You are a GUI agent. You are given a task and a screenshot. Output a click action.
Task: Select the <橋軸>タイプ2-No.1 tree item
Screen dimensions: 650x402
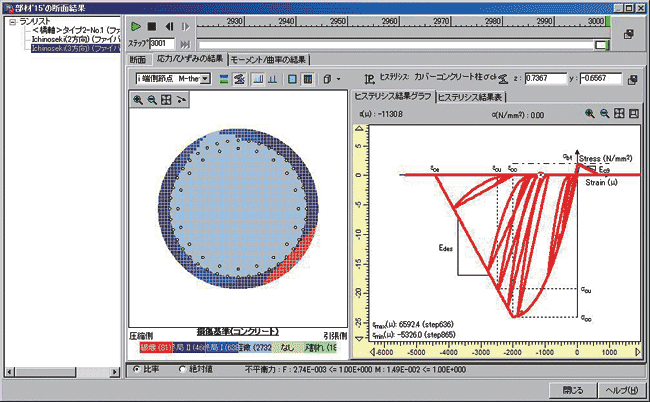coord(76,30)
